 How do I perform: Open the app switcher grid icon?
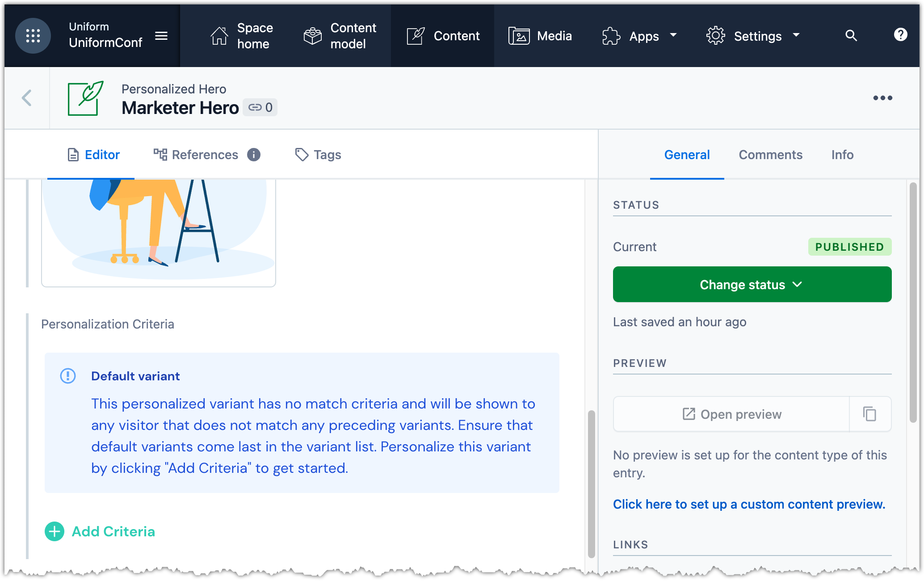(x=33, y=36)
